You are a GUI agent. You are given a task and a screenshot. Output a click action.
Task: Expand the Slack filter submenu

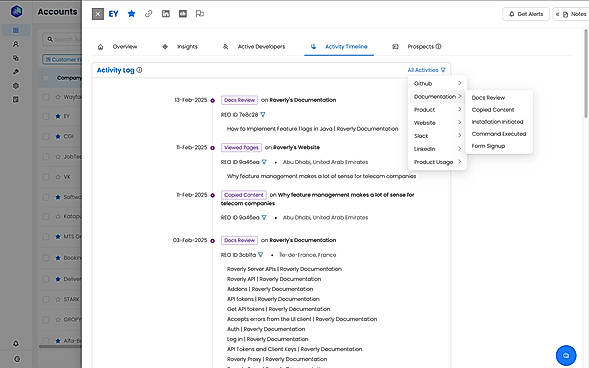tap(437, 136)
